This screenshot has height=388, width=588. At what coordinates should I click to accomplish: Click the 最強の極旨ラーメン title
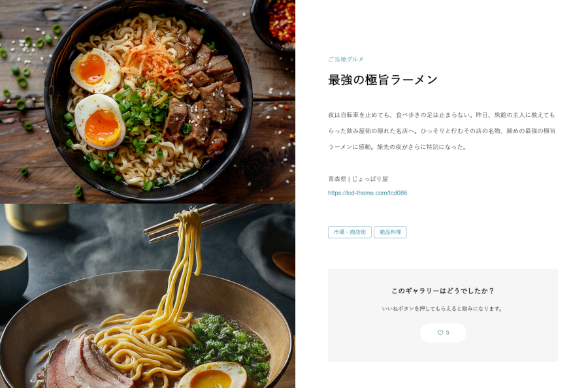coord(383,80)
